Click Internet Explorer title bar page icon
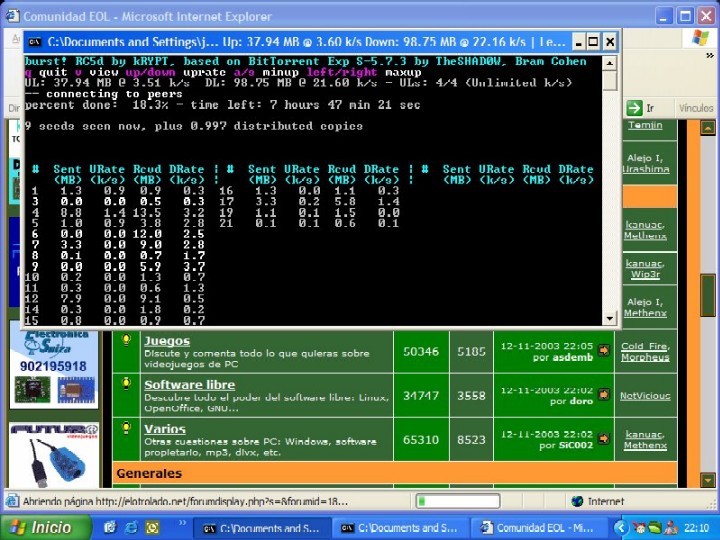The height and width of the screenshot is (540, 720). (11, 16)
